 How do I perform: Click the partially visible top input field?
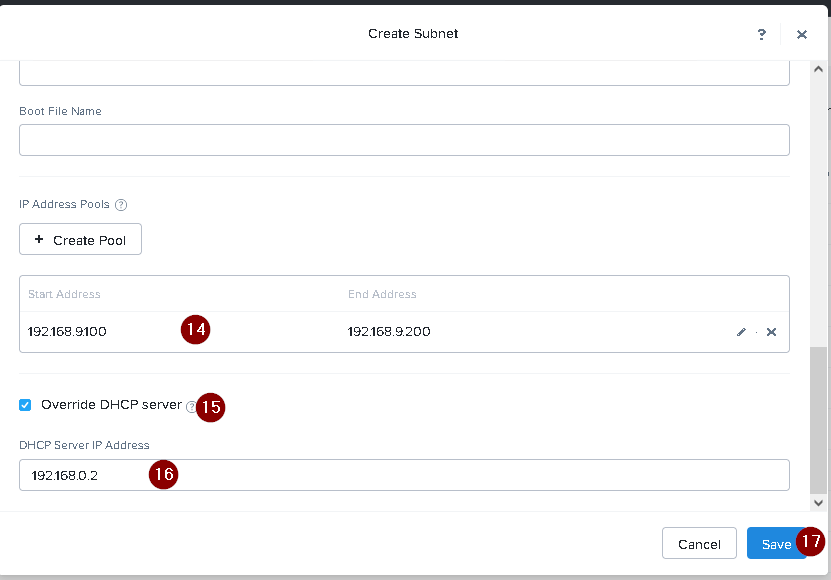pyautogui.click(x=404, y=73)
